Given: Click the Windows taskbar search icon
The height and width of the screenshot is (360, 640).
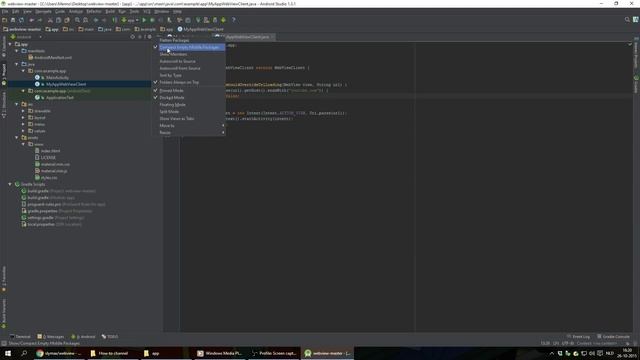Looking at the screenshot, I should [x=24, y=353].
